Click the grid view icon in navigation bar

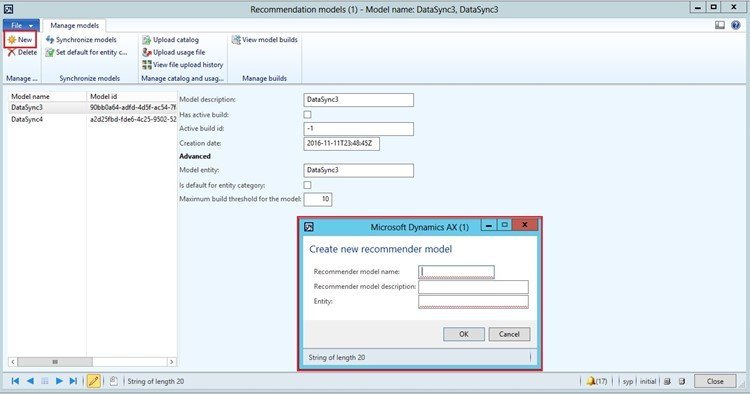point(44,381)
